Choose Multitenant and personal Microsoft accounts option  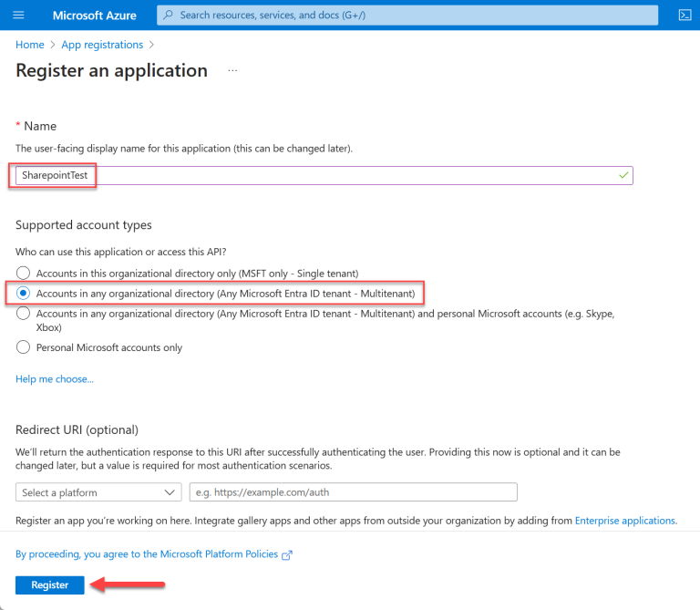point(24,314)
